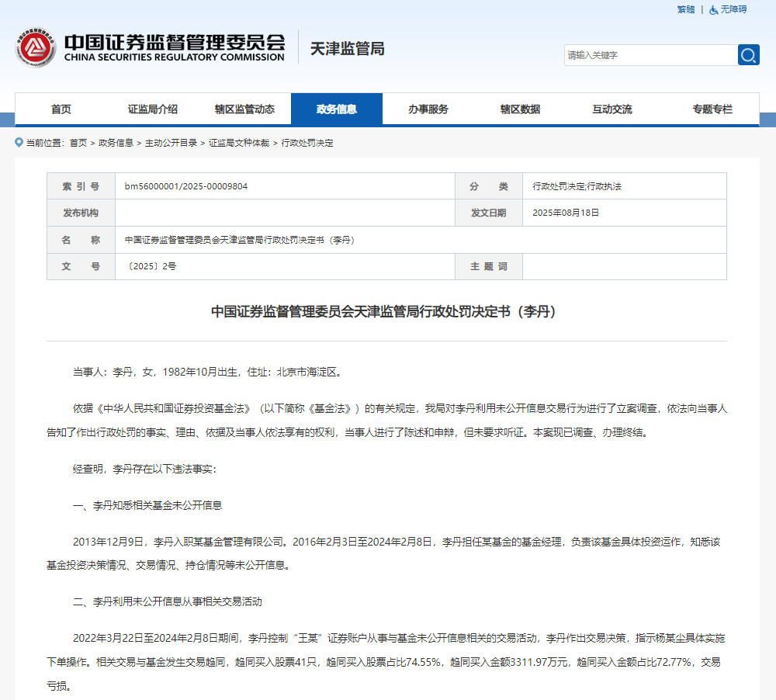Open the 证监局介绍 navigation tab
Viewport: 776px width, 700px height.
pyautogui.click(x=153, y=109)
